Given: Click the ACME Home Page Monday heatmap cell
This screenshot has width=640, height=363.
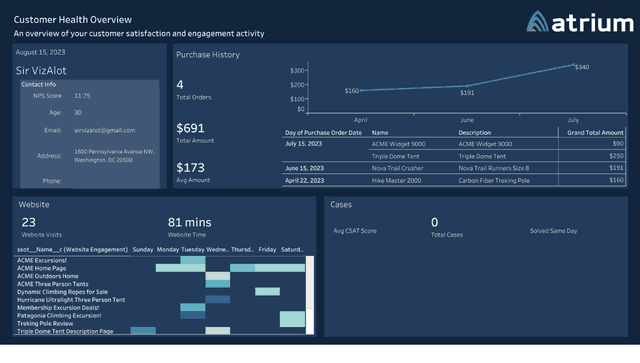Looking at the screenshot, I should [x=168, y=268].
